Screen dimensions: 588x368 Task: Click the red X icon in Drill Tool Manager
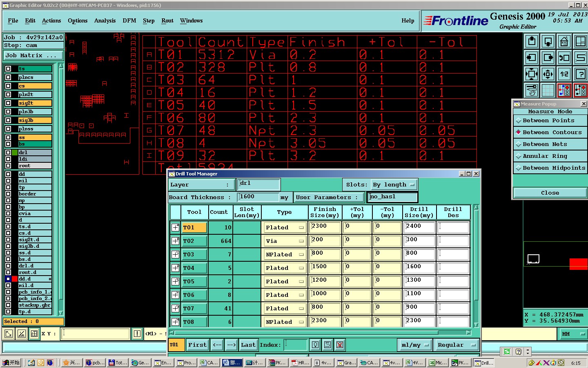340,345
